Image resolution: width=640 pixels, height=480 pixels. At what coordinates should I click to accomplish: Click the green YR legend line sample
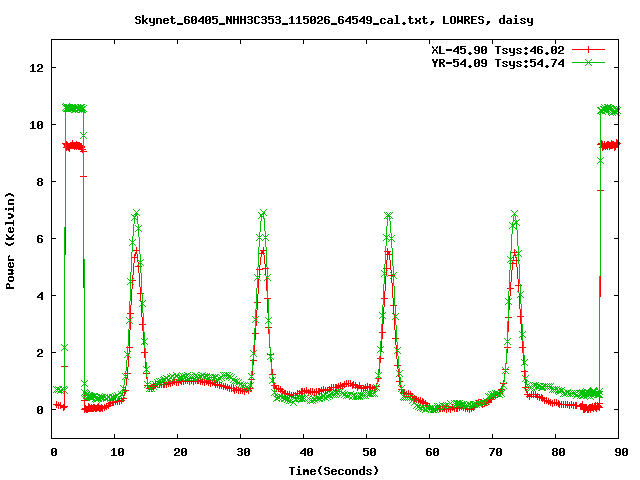[x=588, y=62]
